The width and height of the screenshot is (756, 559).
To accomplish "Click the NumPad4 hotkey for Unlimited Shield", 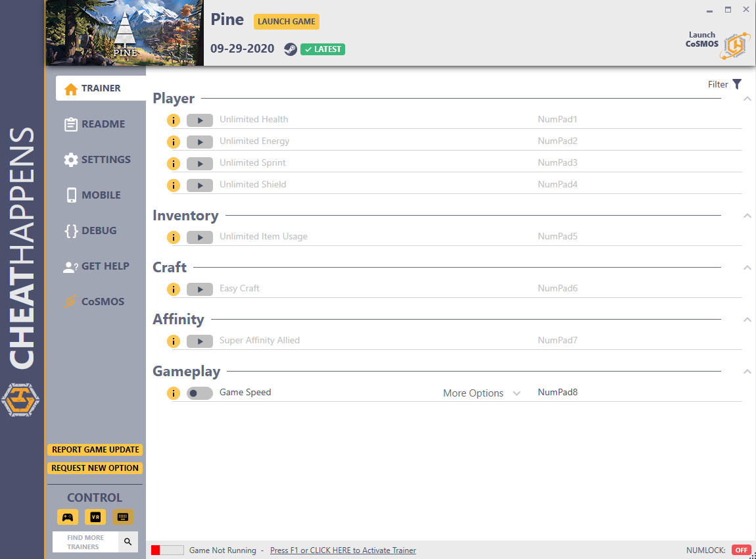I will 557,184.
